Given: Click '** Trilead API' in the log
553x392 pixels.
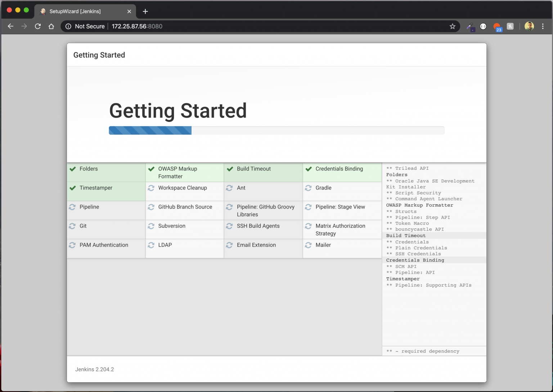Looking at the screenshot, I should (x=408, y=168).
